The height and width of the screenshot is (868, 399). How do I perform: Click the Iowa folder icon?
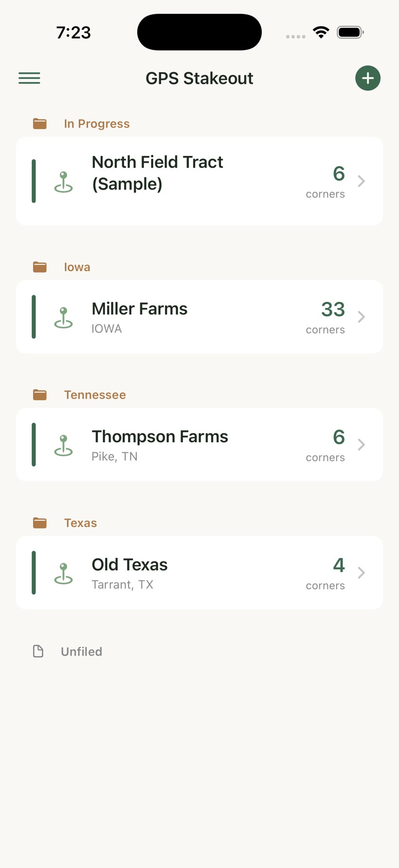(x=40, y=267)
